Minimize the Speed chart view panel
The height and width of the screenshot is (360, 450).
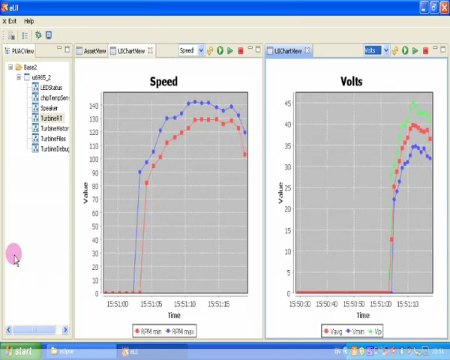pyautogui.click(x=250, y=48)
